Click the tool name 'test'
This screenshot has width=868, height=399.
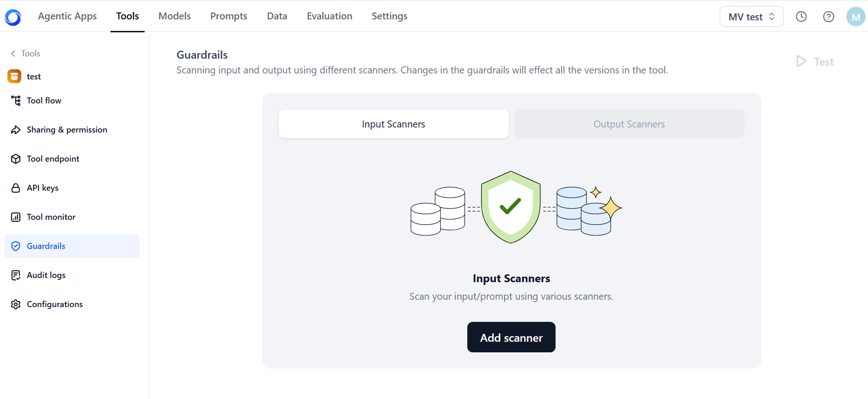tap(34, 77)
